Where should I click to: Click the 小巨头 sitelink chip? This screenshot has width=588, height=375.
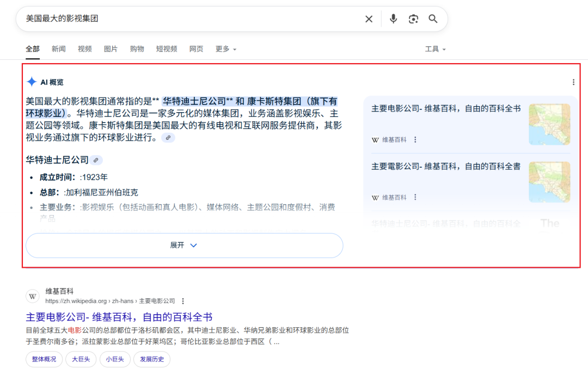115,359
